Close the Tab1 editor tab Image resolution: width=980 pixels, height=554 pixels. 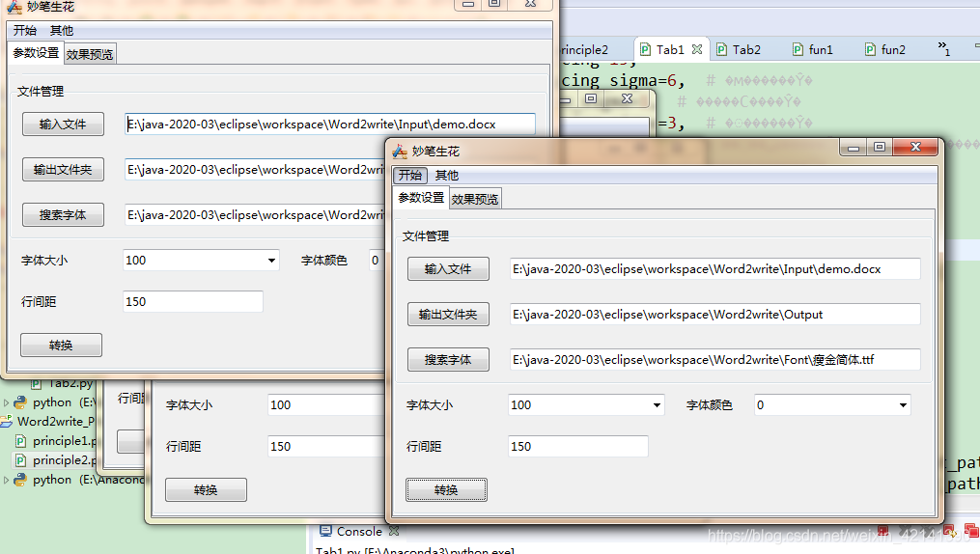[697, 48]
